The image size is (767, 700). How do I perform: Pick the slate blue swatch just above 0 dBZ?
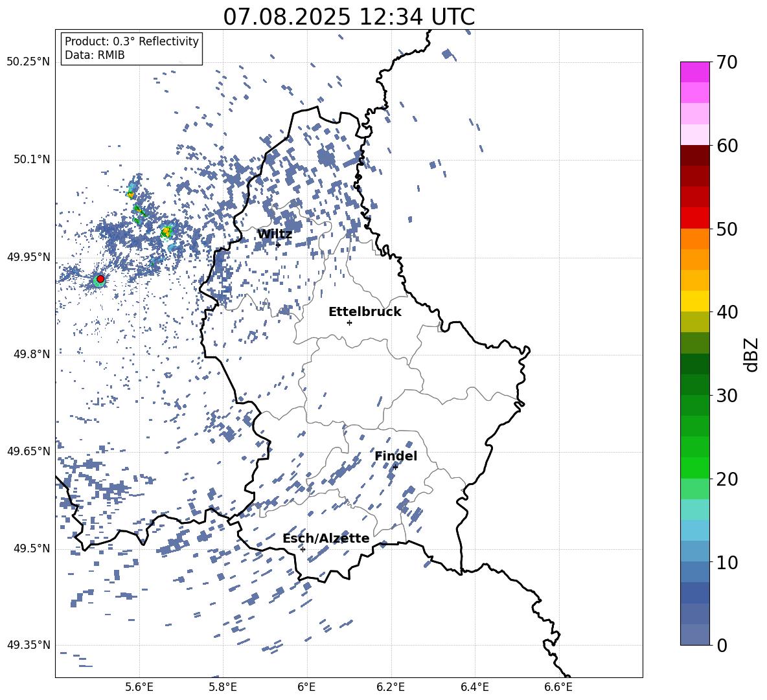point(695,635)
